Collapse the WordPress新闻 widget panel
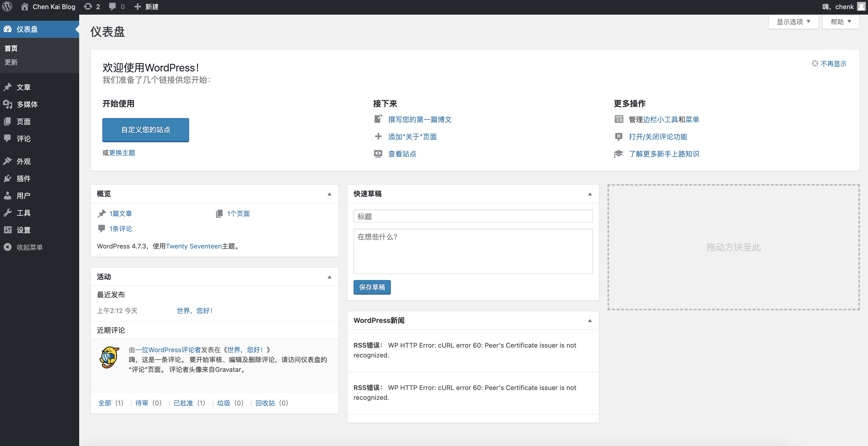The height and width of the screenshot is (446, 868). tap(590, 321)
